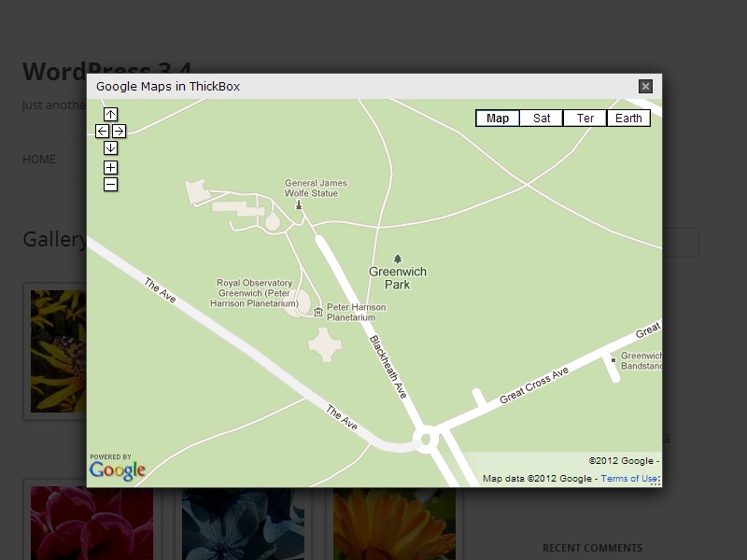
Task: Pan the map right with the arrow
Action: pos(120,132)
